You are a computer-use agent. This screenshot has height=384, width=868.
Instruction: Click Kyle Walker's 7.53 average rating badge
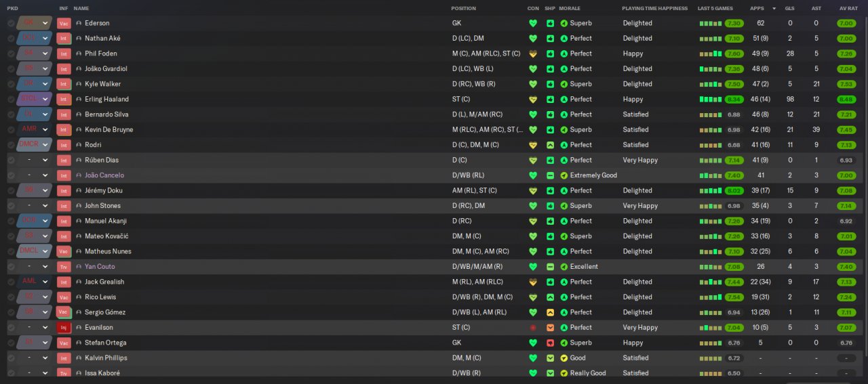846,84
